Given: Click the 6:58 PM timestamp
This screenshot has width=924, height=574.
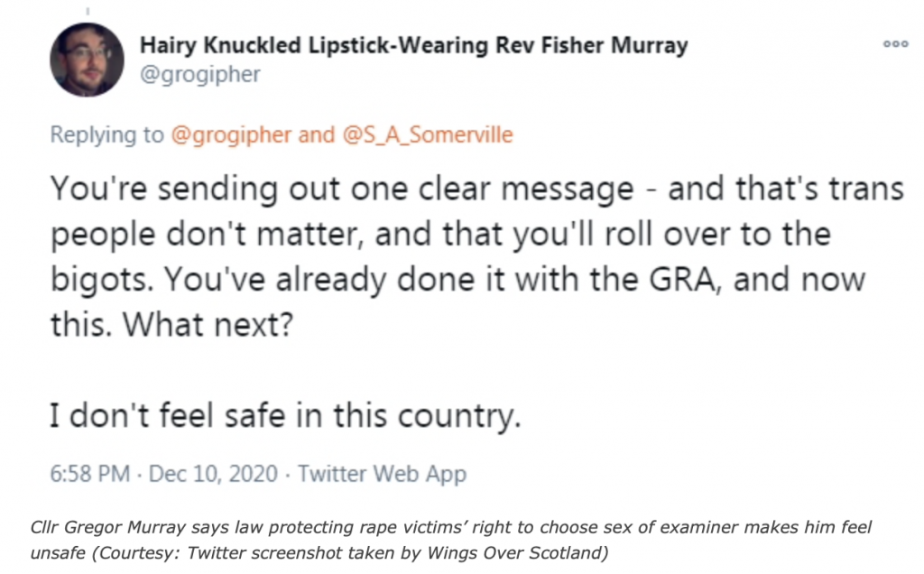Looking at the screenshot, I should click(x=89, y=474).
